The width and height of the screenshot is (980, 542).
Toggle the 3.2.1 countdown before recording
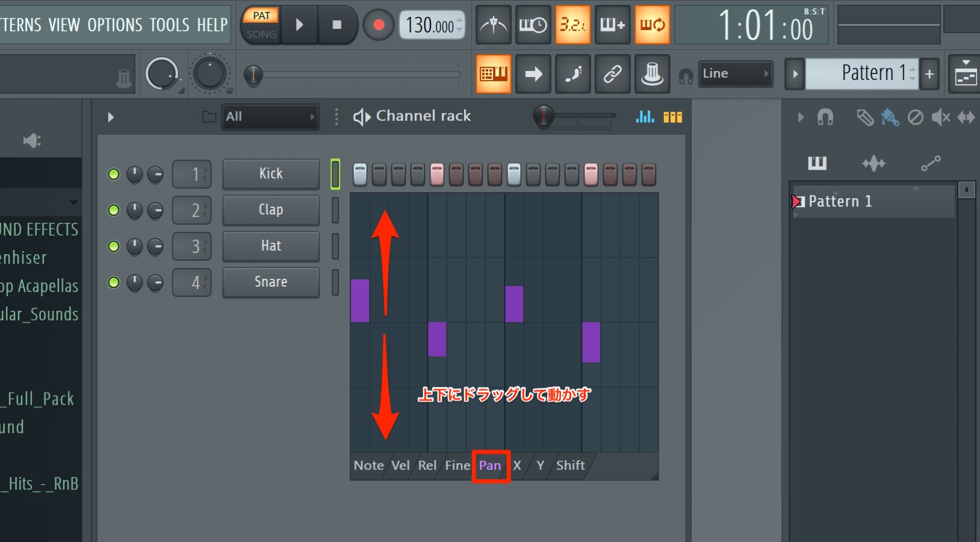click(x=572, y=25)
